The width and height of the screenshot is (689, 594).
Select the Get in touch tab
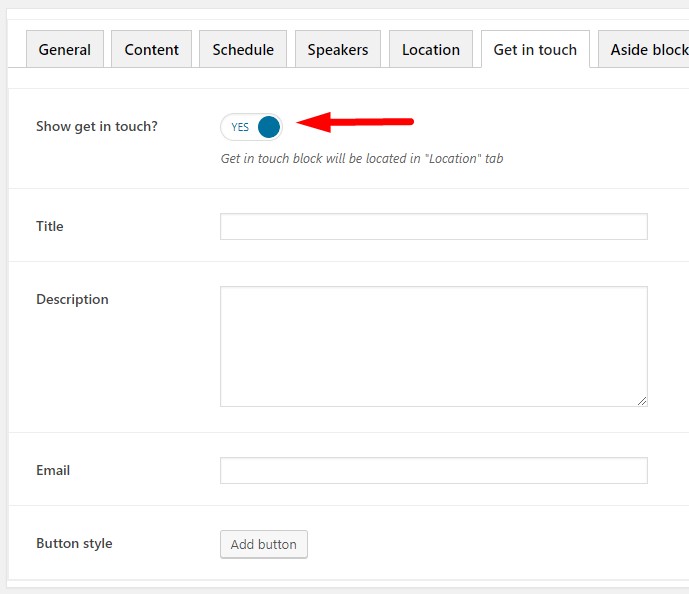click(535, 49)
